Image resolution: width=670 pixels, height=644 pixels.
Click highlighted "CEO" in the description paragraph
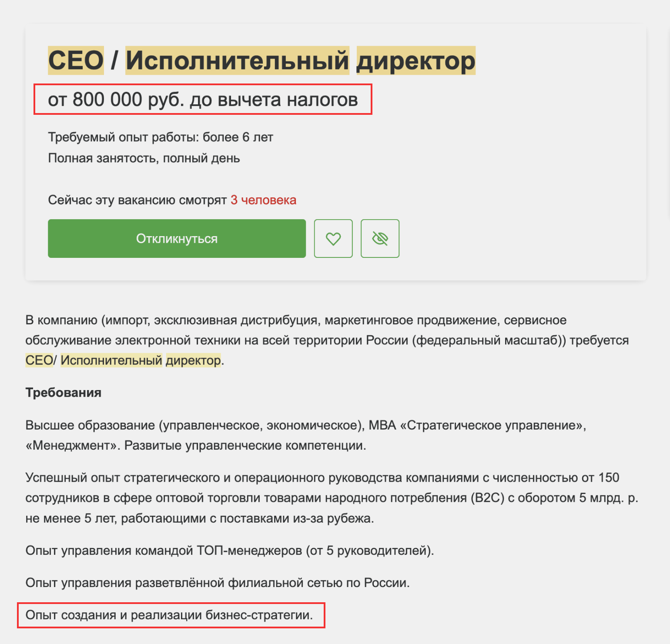coord(39,360)
